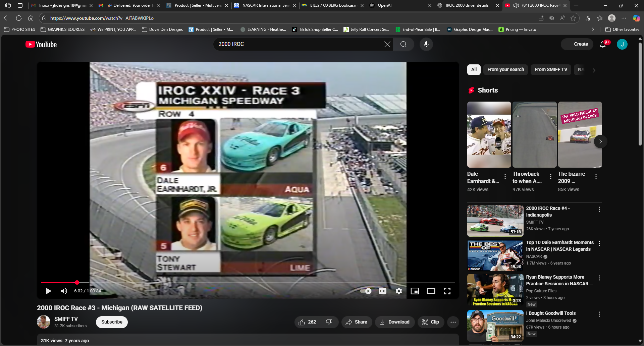Open the account avatar menu in YouTube
Viewport: 644px width, 346px height.
pos(622,44)
